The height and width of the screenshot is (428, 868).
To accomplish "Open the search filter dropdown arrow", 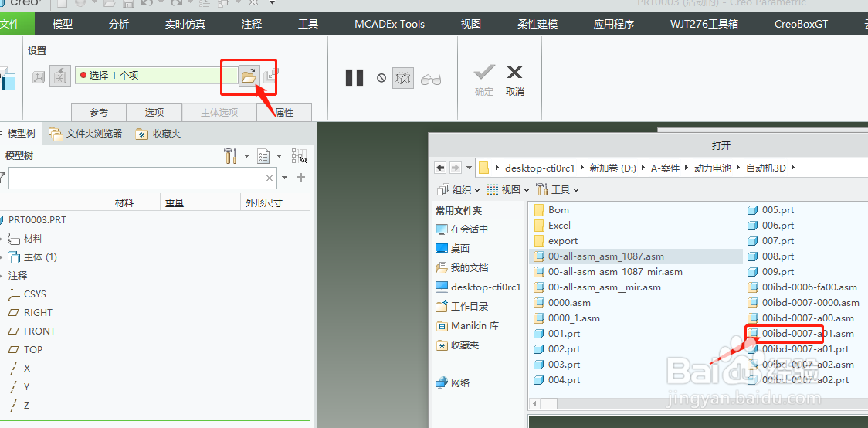I will (284, 178).
